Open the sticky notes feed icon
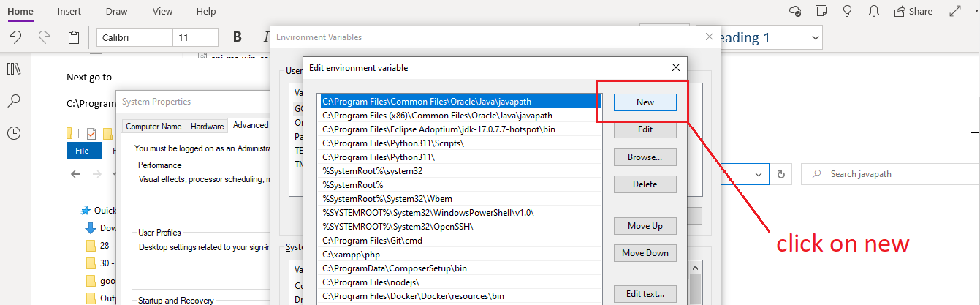This screenshot has width=980, height=305. (x=821, y=11)
